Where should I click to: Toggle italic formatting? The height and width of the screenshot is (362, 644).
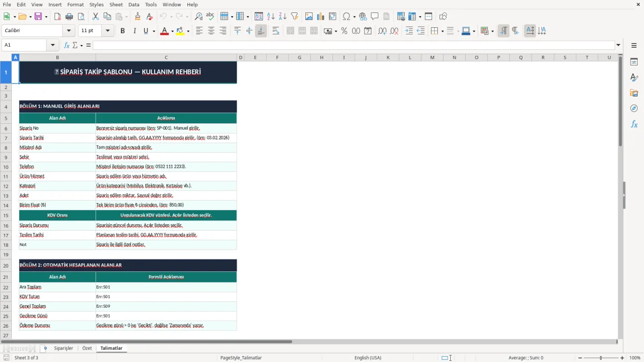tap(134, 31)
